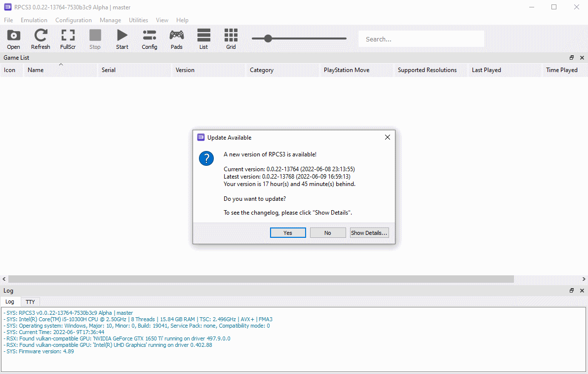588x374 pixels.
Task: Click Yes to update RPCS3
Action: pyautogui.click(x=288, y=233)
